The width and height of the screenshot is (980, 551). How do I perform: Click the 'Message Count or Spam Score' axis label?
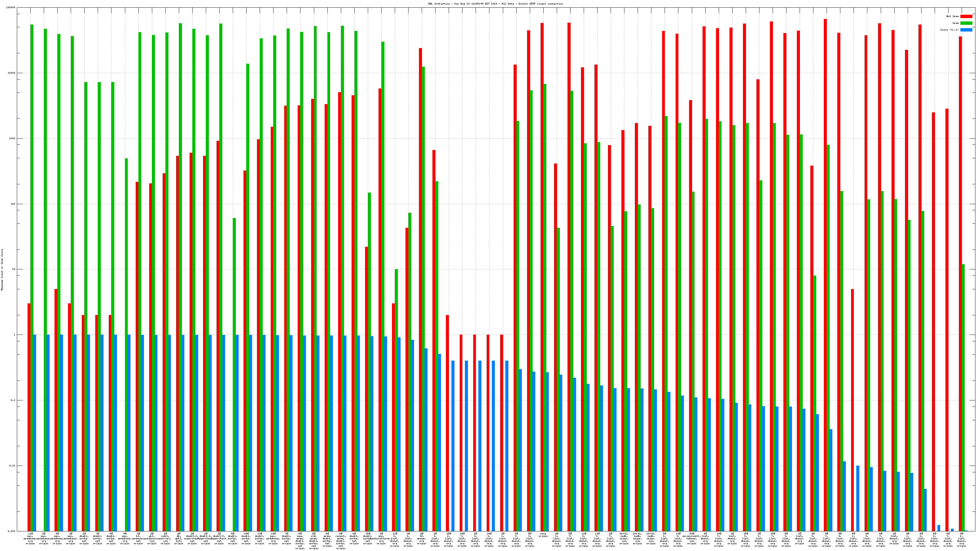(x=2, y=270)
